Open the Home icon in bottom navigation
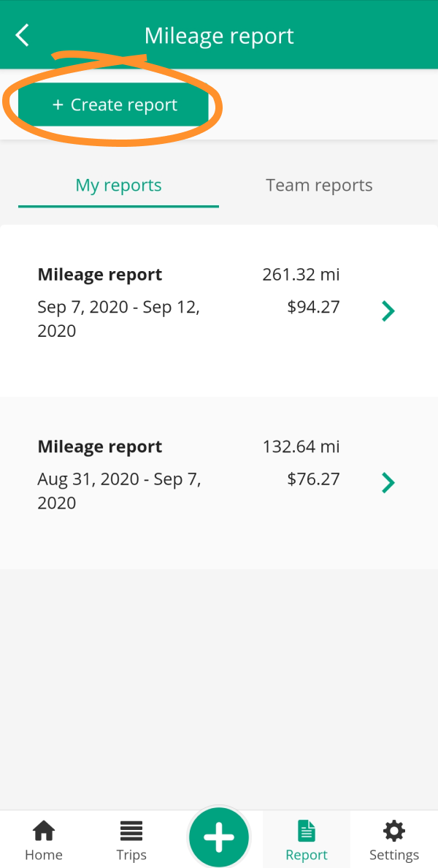Viewport: 438px width, 868px height. point(44,829)
